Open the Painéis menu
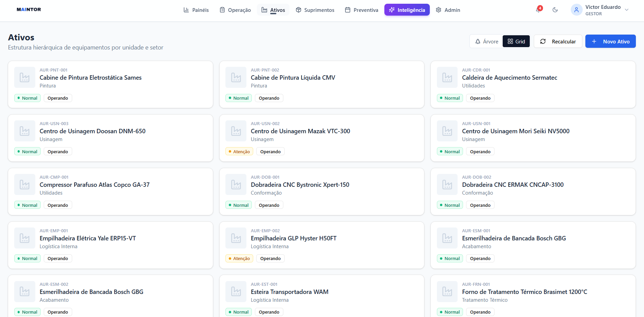This screenshot has width=644, height=317. 196,10
